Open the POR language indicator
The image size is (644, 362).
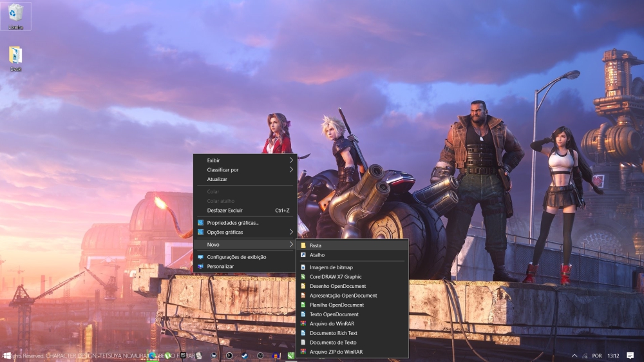[x=597, y=356]
